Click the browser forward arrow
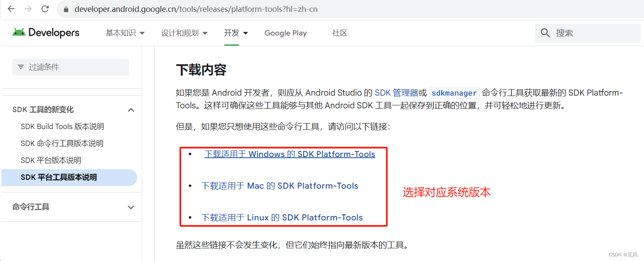The image size is (644, 261). tap(28, 9)
